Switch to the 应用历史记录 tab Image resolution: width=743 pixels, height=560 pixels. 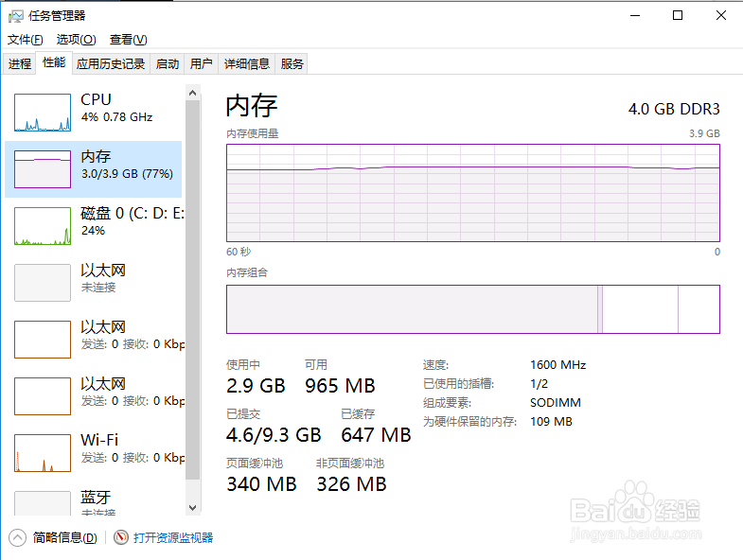coord(111,63)
